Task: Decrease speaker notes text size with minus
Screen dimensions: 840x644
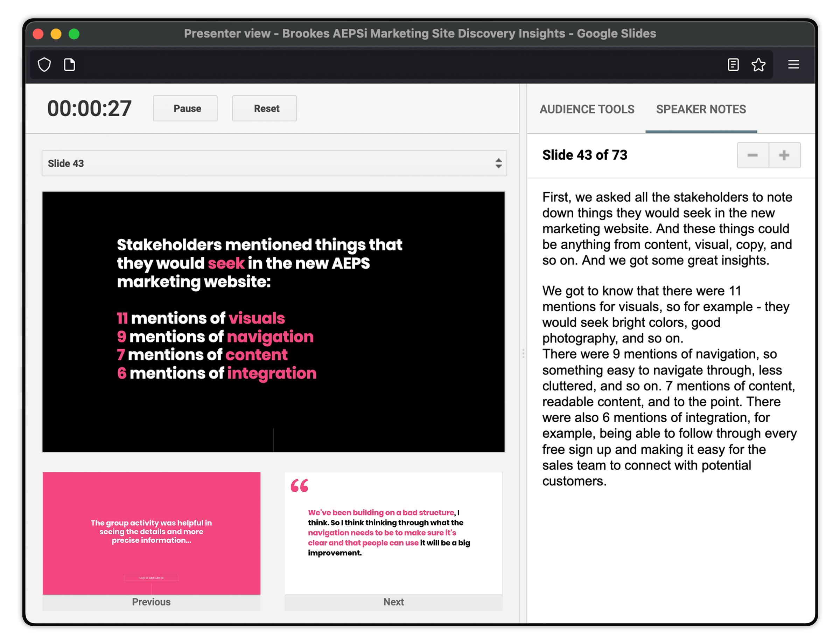Action: (x=752, y=155)
